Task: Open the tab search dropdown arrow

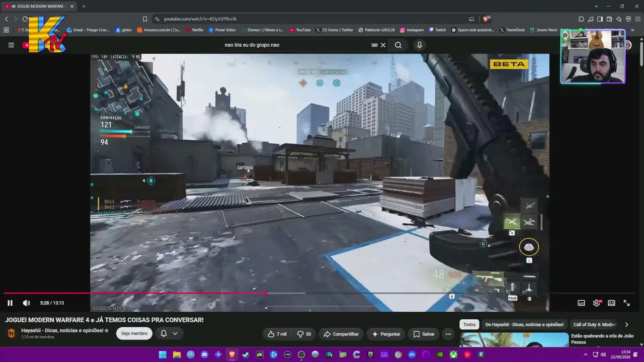Action: point(596,6)
